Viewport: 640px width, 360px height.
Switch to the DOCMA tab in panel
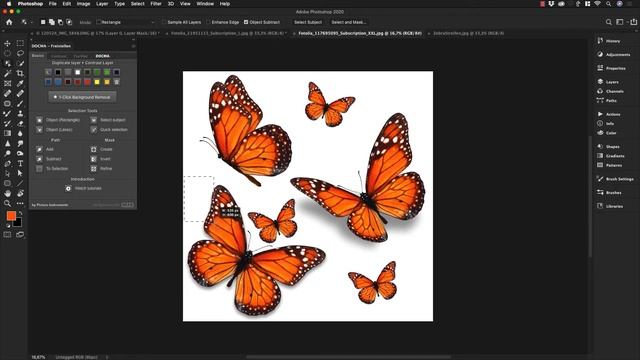click(102, 56)
